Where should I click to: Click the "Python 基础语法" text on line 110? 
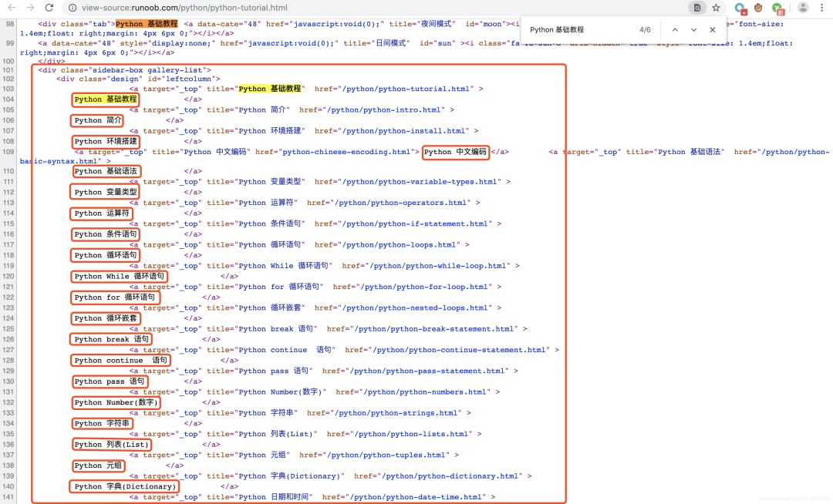[106, 171]
